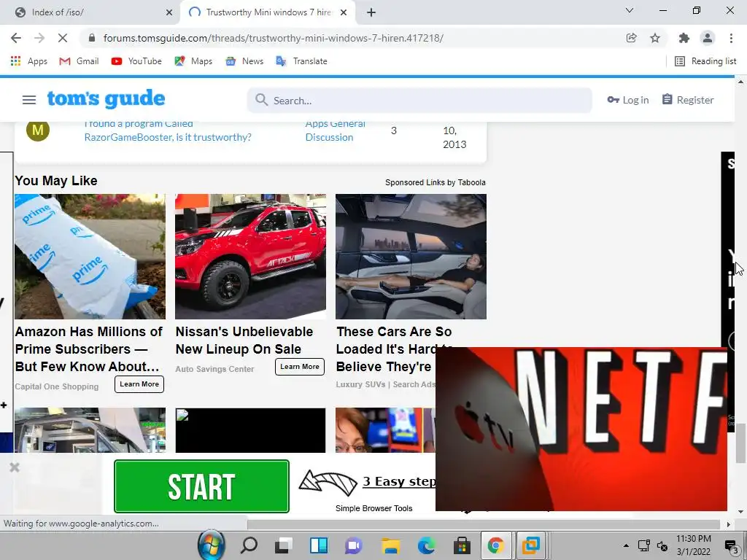The image size is (747, 560).
Task: Click the Netflix floating video player
Action: point(581,429)
